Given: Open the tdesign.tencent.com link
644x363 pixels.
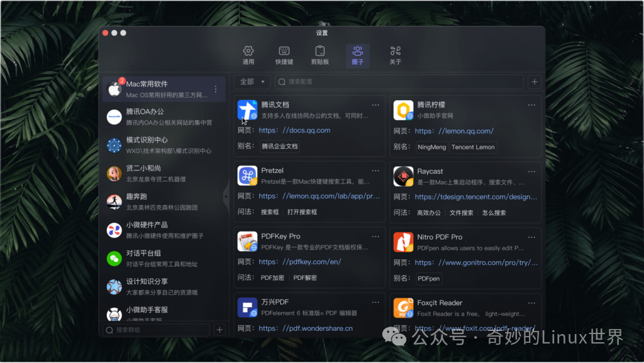Looking at the screenshot, I should [475, 197].
